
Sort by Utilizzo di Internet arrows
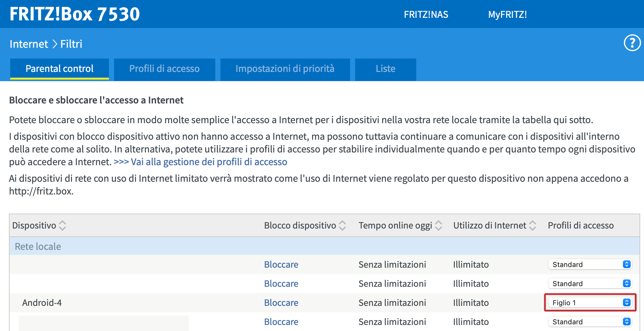click(533, 225)
